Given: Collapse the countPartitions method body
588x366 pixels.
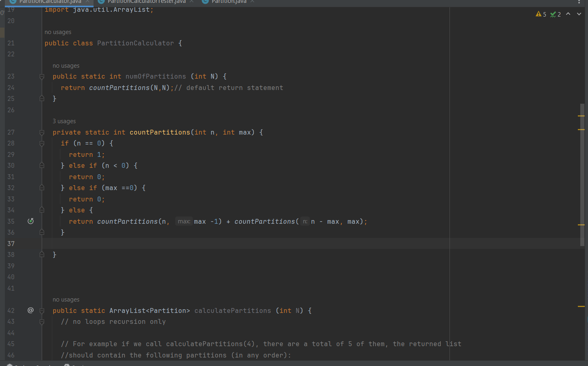Looking at the screenshot, I should coord(42,132).
